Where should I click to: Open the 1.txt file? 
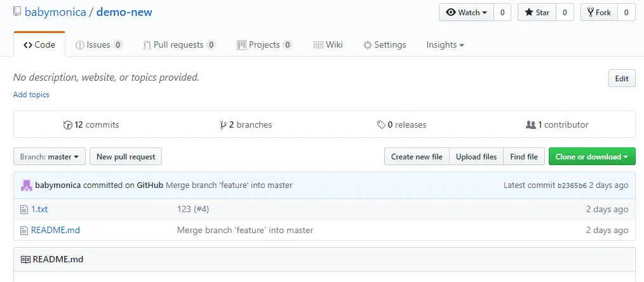coord(39,210)
